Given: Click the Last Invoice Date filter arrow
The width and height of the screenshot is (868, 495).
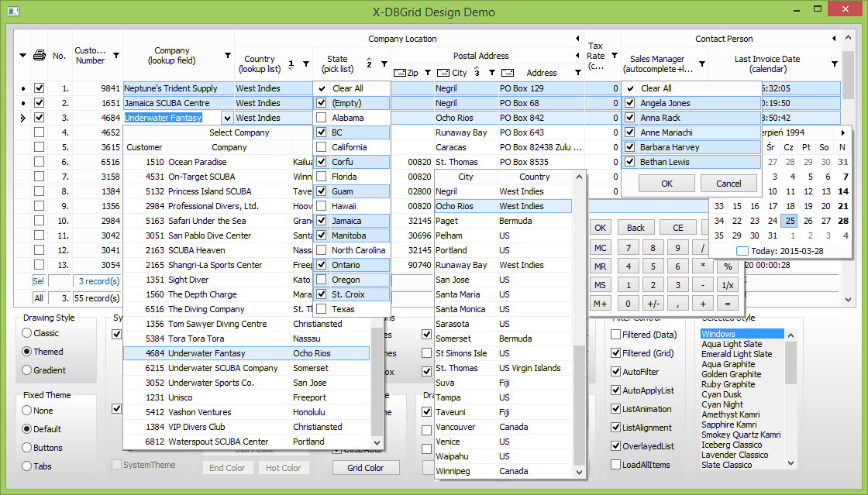Looking at the screenshot, I should click(834, 64).
